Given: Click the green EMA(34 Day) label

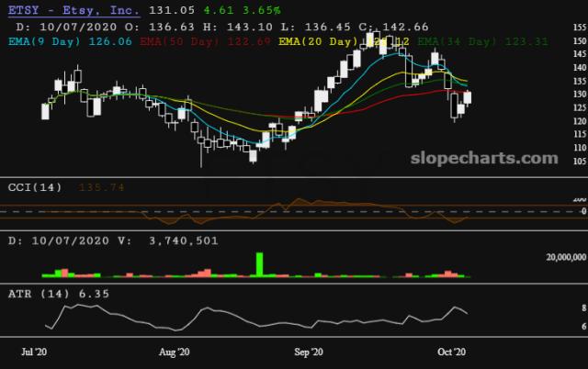Looking at the screenshot, I should (458, 41).
